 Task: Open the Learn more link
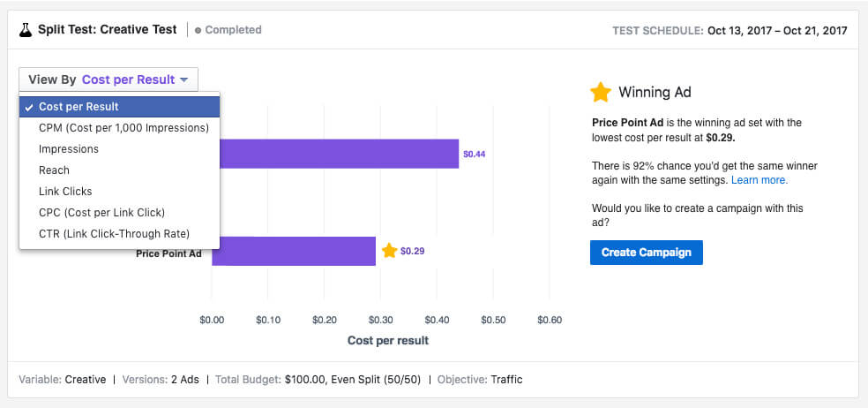point(759,180)
